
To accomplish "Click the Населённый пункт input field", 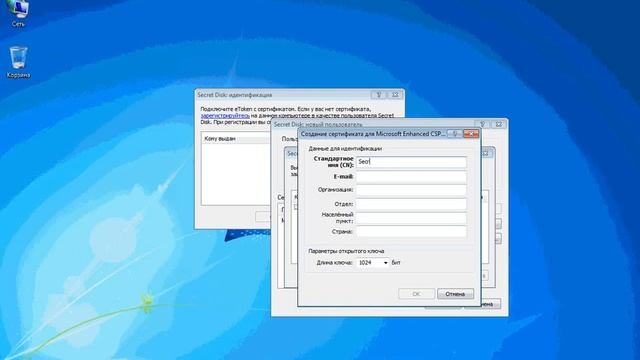I will click(x=411, y=218).
